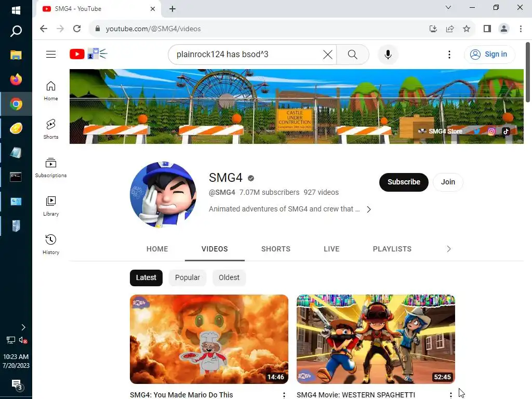
Task: Sort videos by Latest
Action: 146,277
